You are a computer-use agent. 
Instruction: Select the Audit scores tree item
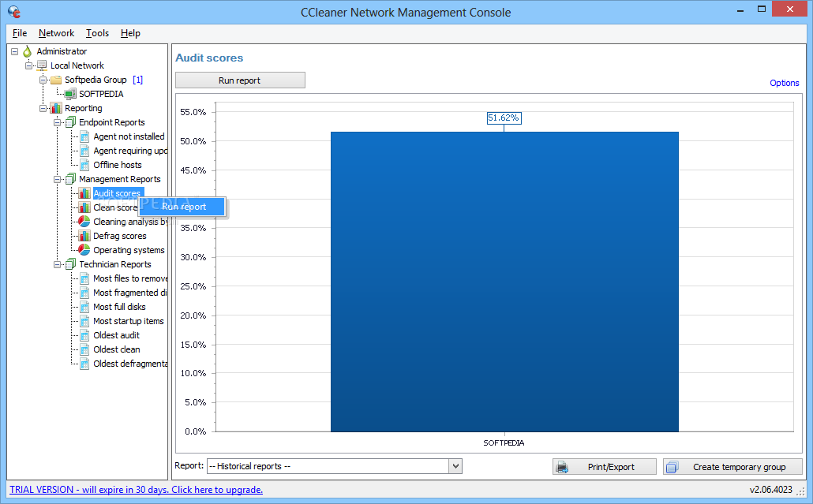click(117, 193)
